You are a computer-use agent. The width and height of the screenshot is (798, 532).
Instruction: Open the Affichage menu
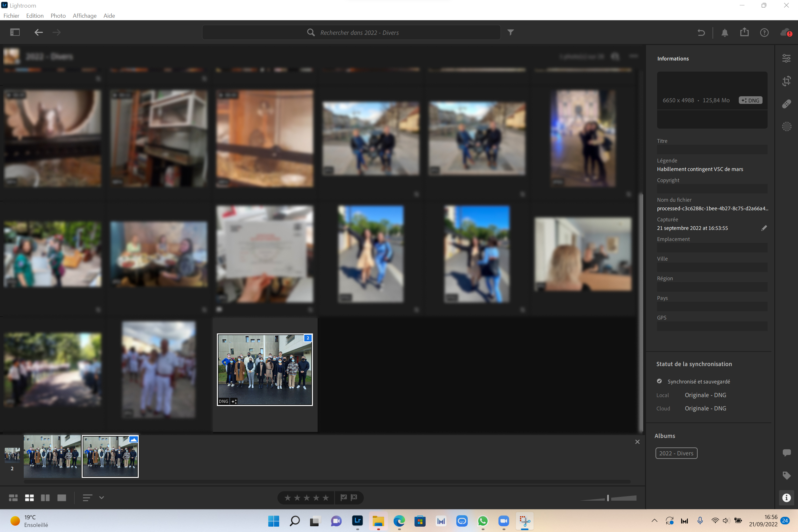tap(85, 16)
